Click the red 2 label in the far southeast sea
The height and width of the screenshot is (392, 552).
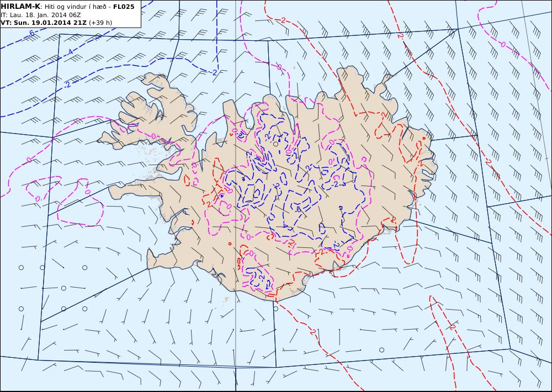click(x=453, y=327)
